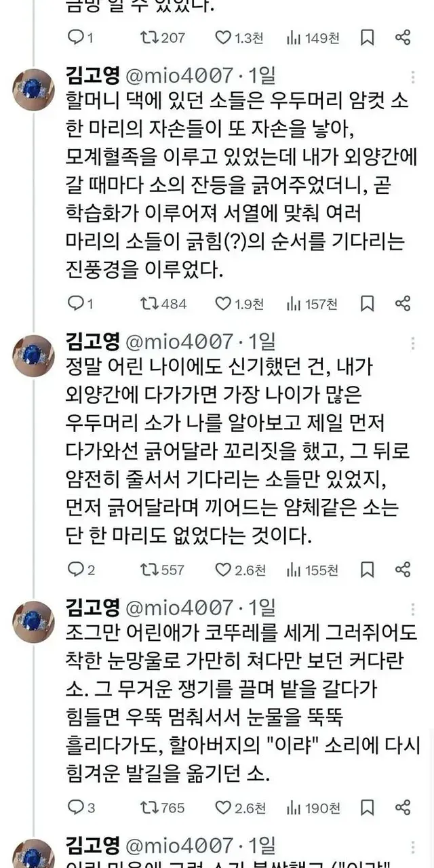
Task: Bookmark the tweet with 157천 views
Action: click(x=367, y=304)
